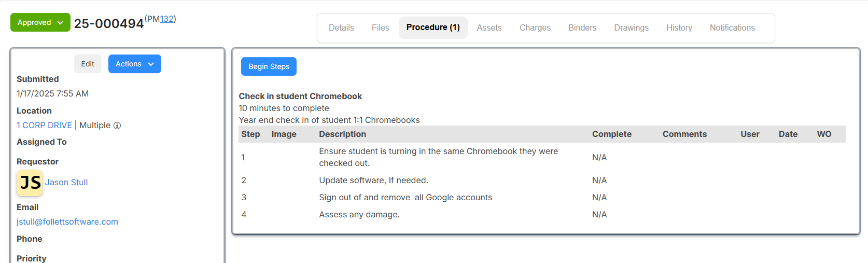Screen dimensions: 868x263
Task: Show the Drawings tab
Action: tap(631, 27)
